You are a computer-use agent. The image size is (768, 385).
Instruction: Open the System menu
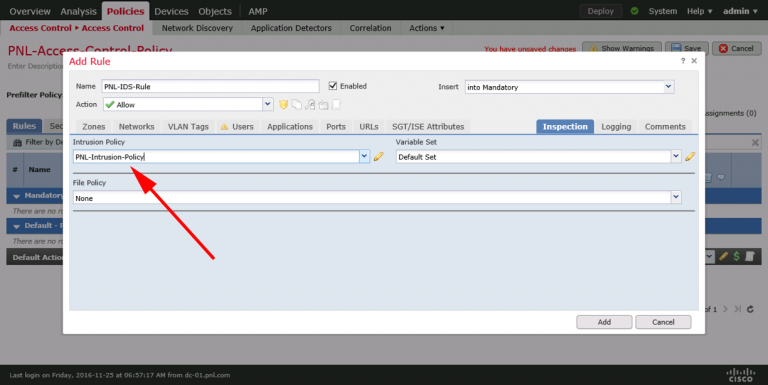[663, 11]
